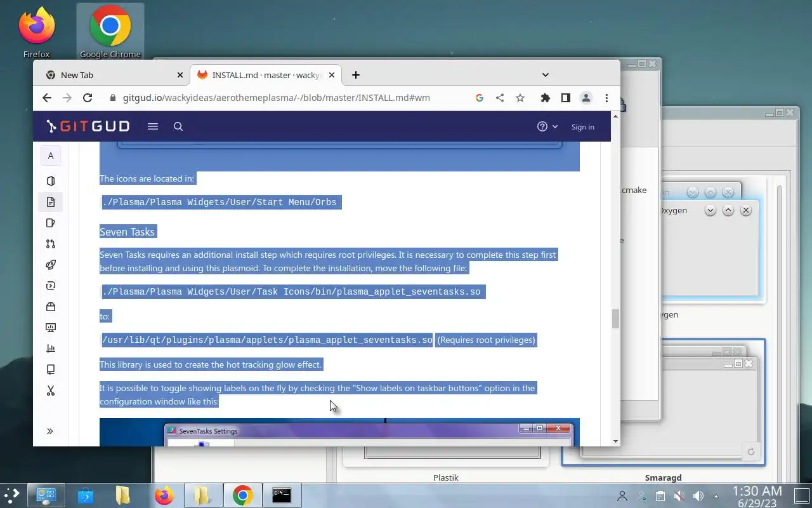Select the Smaragd decoration thumbnail
Screen dimensions: 812x508
pos(663,403)
